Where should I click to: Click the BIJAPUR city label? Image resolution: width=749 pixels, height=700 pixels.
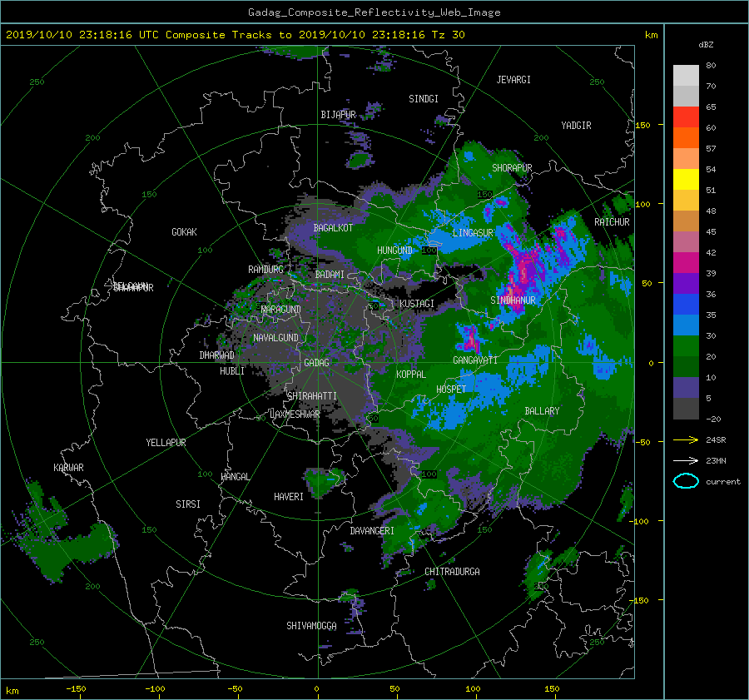338,115
